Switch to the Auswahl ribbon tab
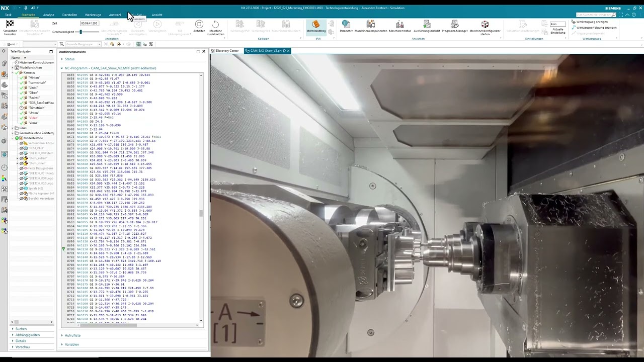The image size is (644, 362). coord(115,15)
